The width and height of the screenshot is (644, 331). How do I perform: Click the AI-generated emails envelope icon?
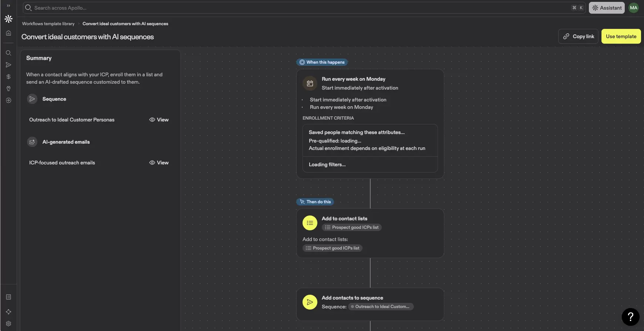click(x=32, y=142)
